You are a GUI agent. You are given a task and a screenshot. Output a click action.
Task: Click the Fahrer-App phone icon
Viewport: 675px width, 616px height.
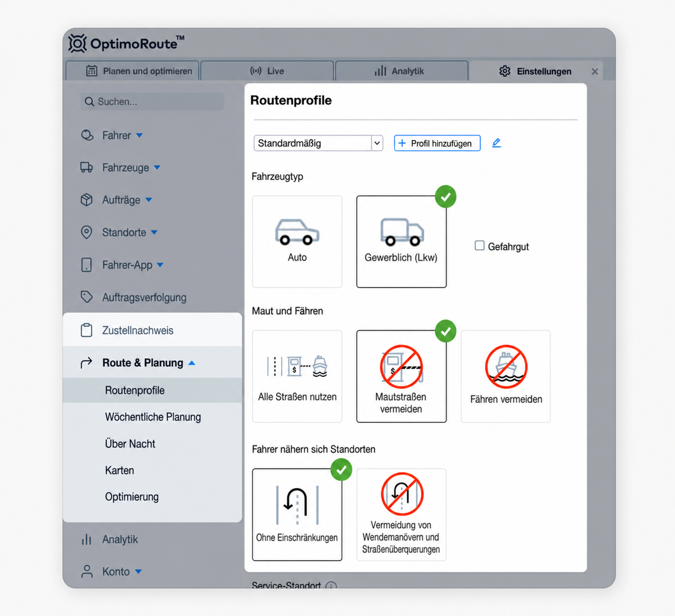click(86, 265)
